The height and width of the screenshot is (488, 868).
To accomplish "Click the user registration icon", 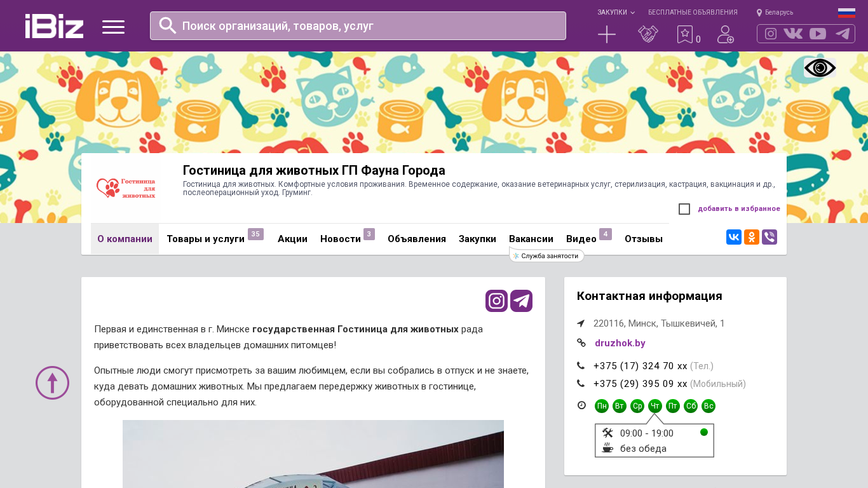I will 726,34.
